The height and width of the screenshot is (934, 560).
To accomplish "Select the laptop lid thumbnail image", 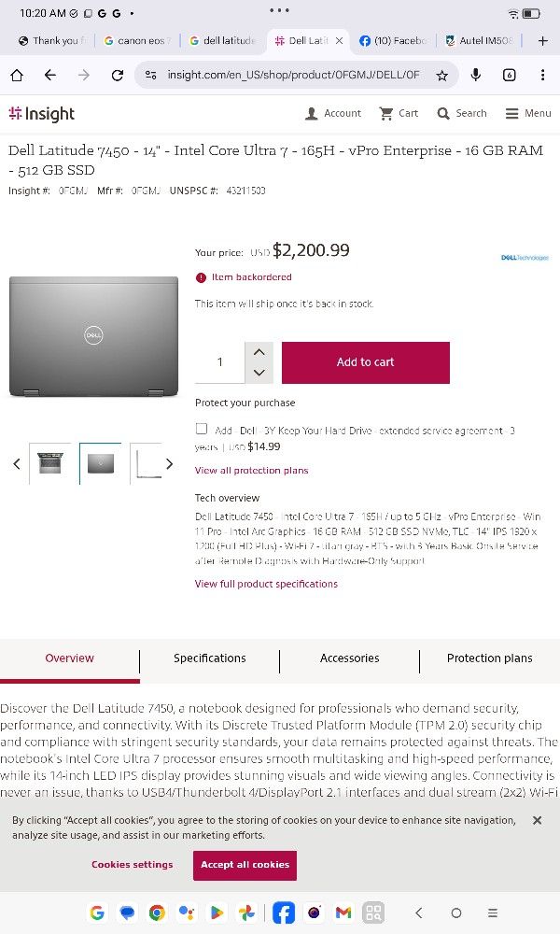I will tap(100, 463).
